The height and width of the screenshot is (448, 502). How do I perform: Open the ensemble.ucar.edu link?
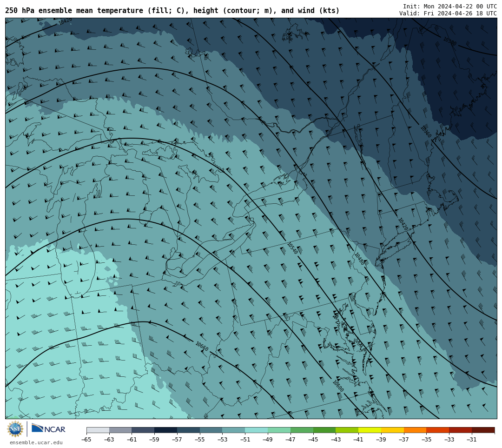click(36, 442)
